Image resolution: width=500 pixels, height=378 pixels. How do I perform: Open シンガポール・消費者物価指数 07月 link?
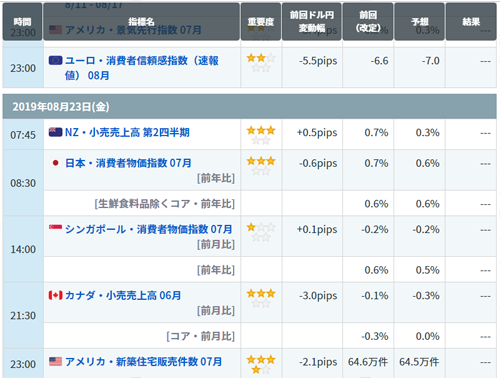149,229
